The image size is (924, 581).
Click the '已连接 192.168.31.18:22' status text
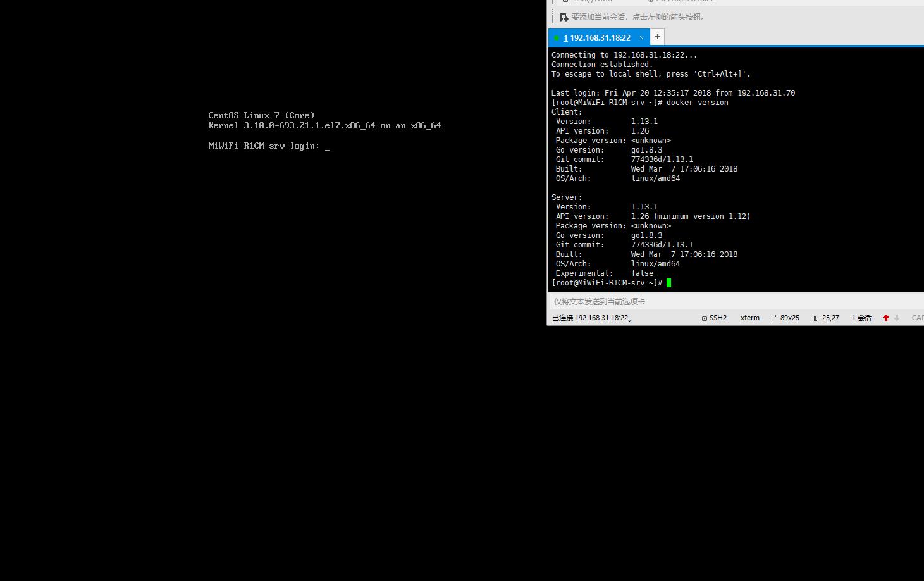pos(592,318)
